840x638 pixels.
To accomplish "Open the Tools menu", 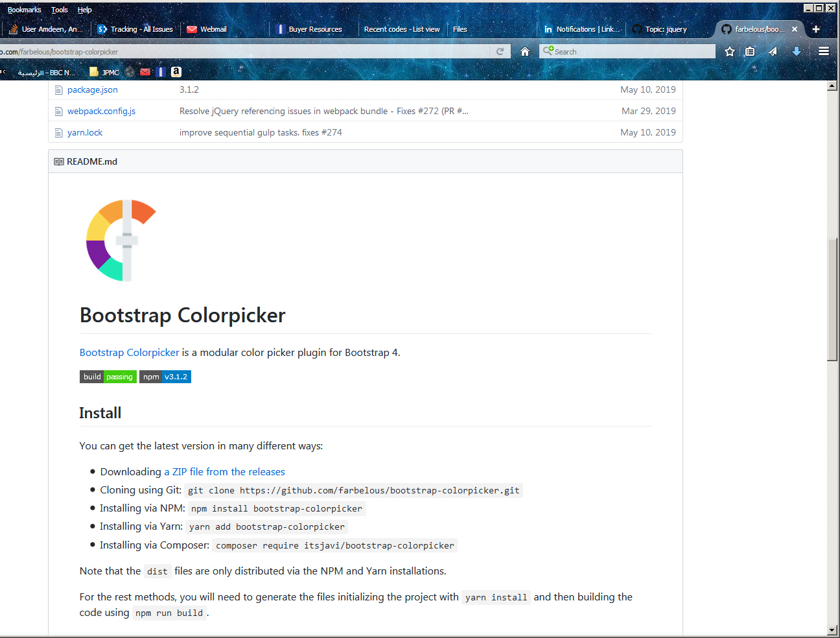I will pyautogui.click(x=60, y=10).
